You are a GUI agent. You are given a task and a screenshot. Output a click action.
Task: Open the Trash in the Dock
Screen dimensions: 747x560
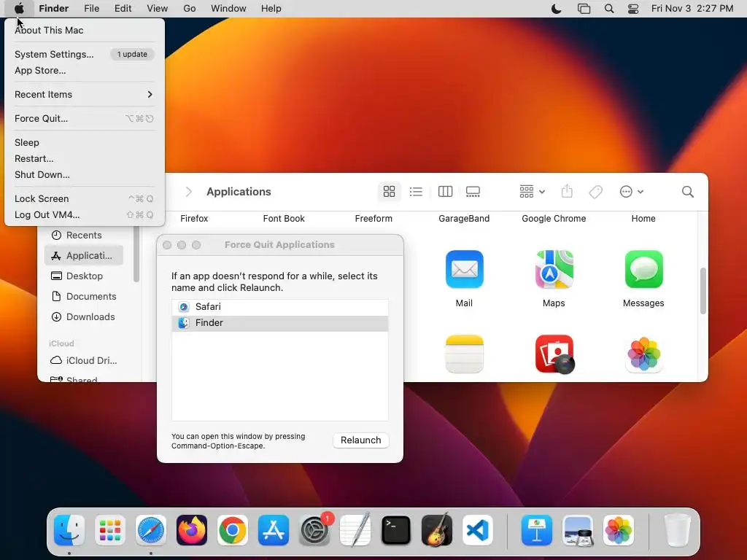pos(678,530)
